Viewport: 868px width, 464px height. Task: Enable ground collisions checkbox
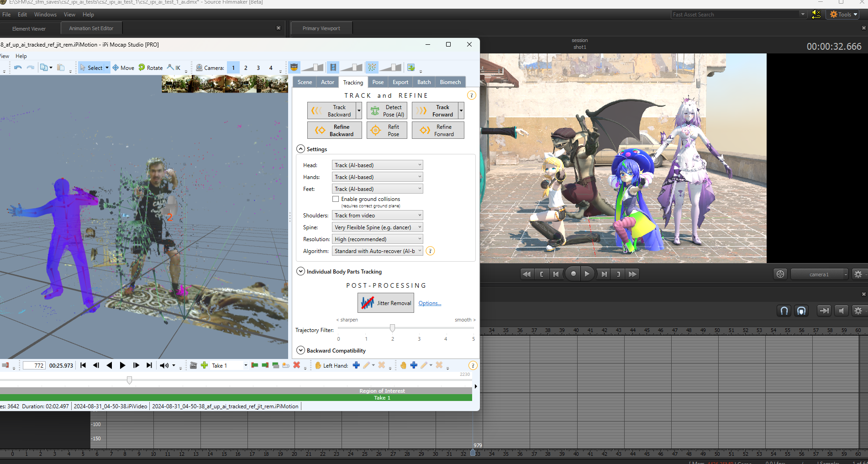click(336, 199)
